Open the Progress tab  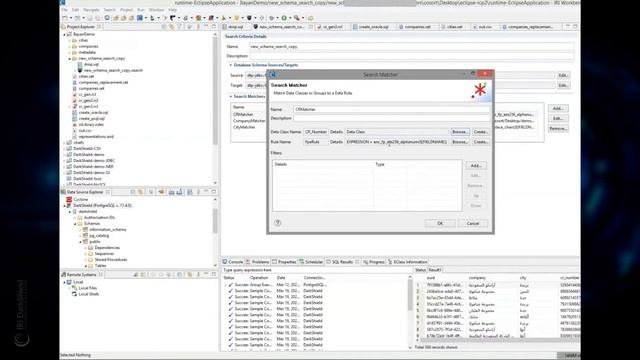[x=374, y=262]
